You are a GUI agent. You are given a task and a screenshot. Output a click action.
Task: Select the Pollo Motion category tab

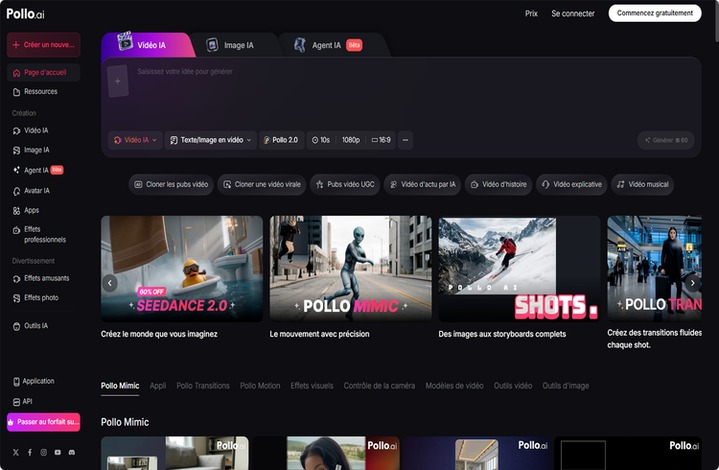(x=260, y=386)
